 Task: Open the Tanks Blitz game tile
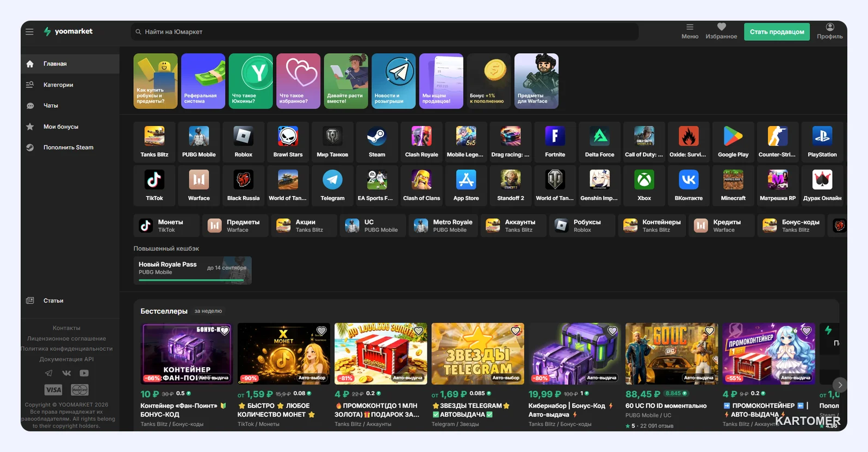(x=154, y=142)
